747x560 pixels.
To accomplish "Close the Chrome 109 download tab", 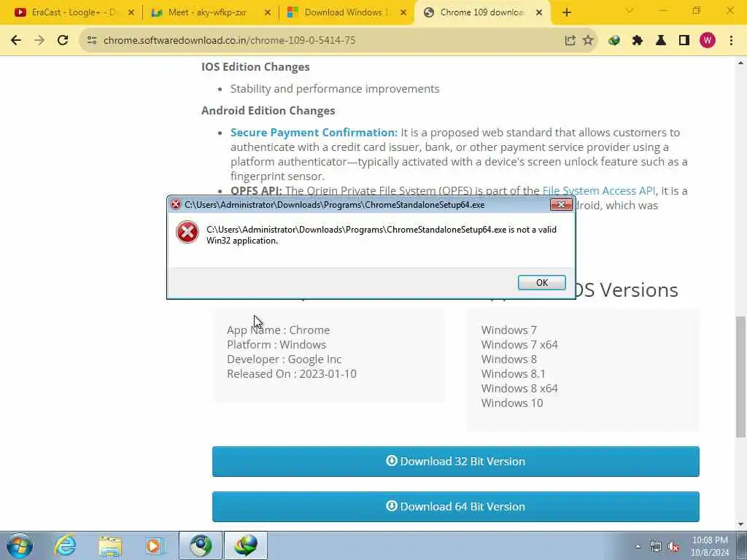I will point(539,13).
